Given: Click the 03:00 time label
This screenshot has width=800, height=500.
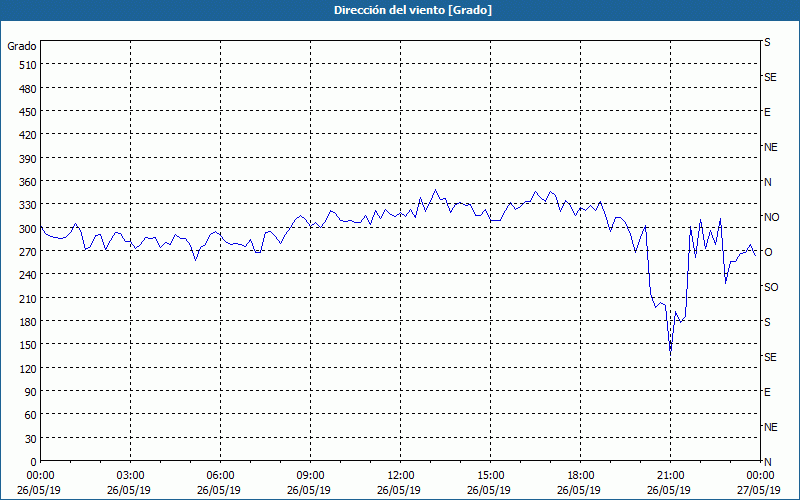Looking at the screenshot, I should click(131, 476).
